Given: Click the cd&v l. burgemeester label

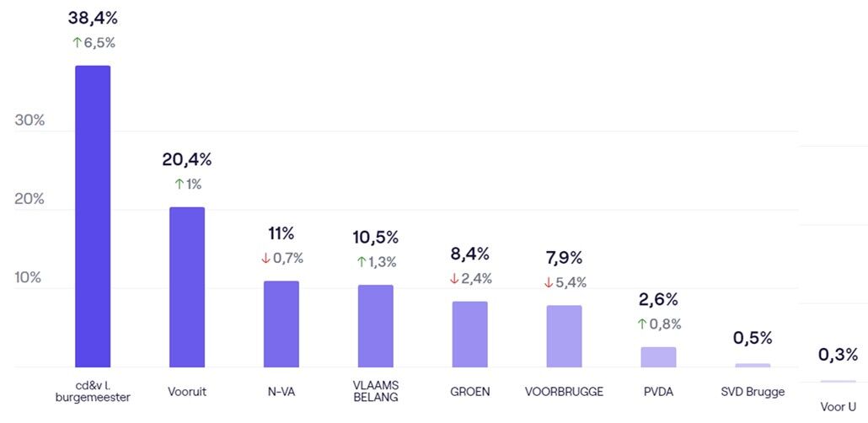Looking at the screenshot, I should pyautogui.click(x=93, y=392).
